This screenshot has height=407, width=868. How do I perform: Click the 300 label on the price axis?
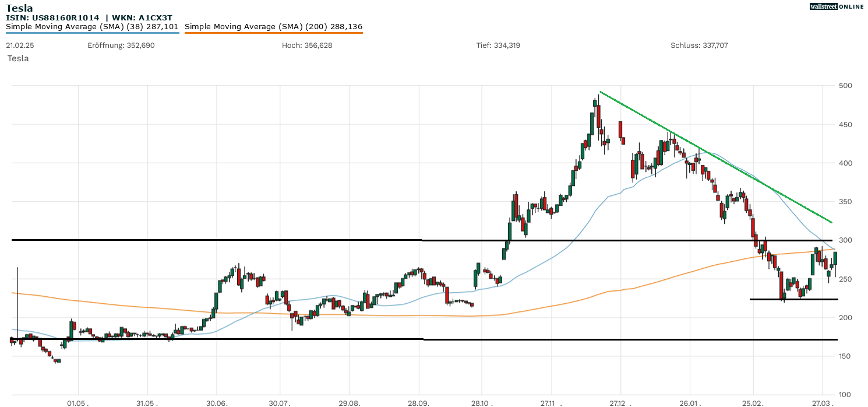[x=845, y=240]
